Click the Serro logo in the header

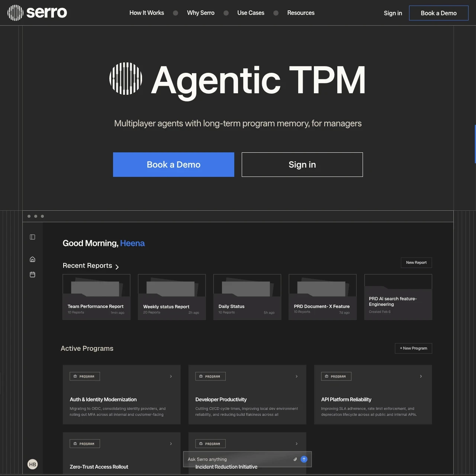pyautogui.click(x=37, y=13)
